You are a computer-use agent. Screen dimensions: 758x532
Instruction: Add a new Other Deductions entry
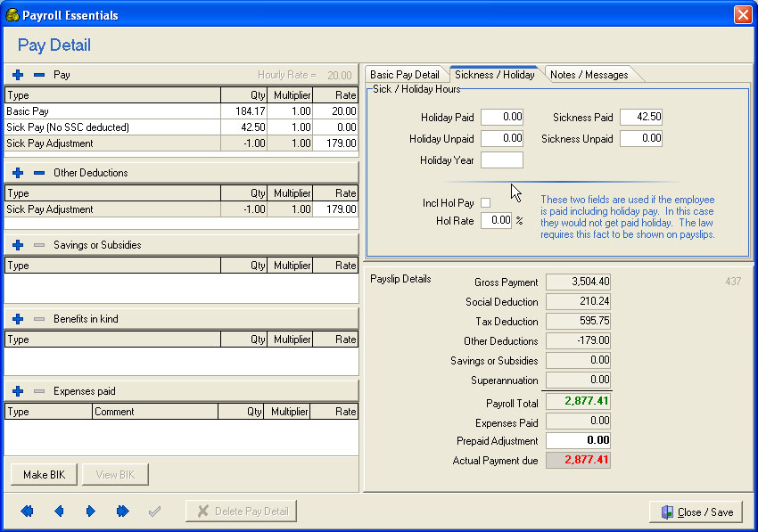(x=18, y=173)
